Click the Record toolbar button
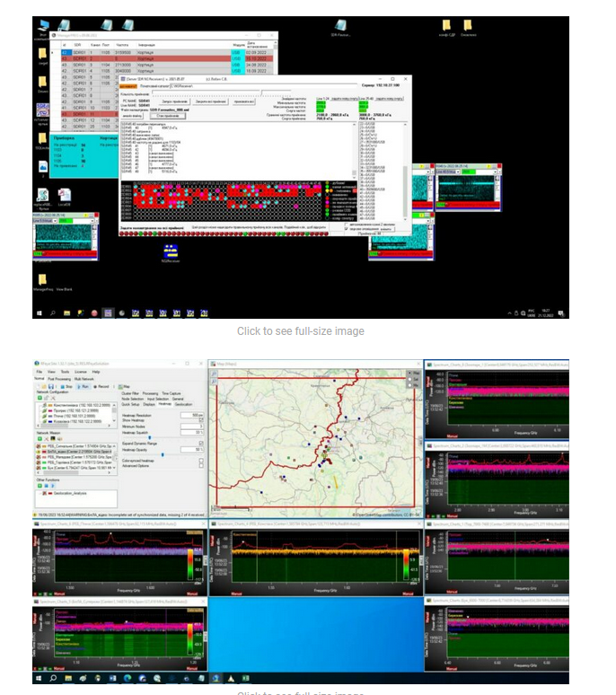 pyautogui.click(x=101, y=386)
